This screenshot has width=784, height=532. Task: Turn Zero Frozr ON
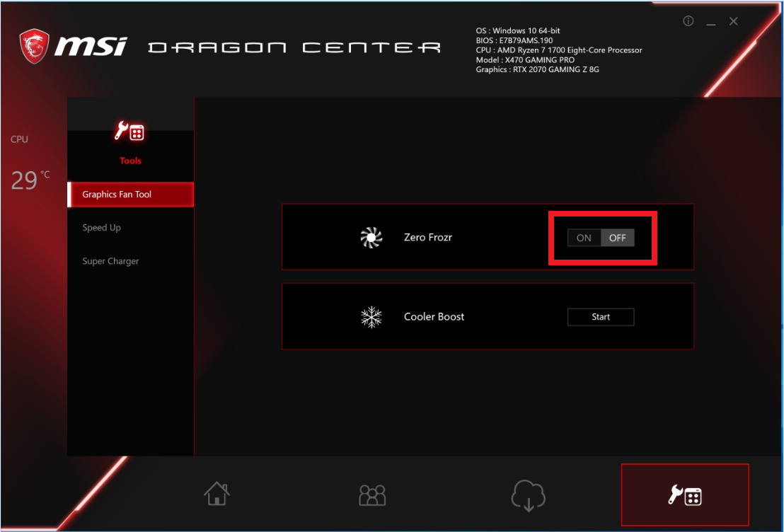pos(584,238)
